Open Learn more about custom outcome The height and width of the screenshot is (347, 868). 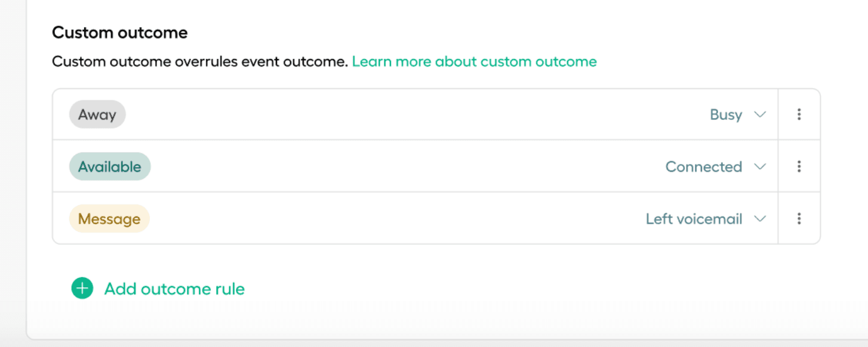click(475, 61)
